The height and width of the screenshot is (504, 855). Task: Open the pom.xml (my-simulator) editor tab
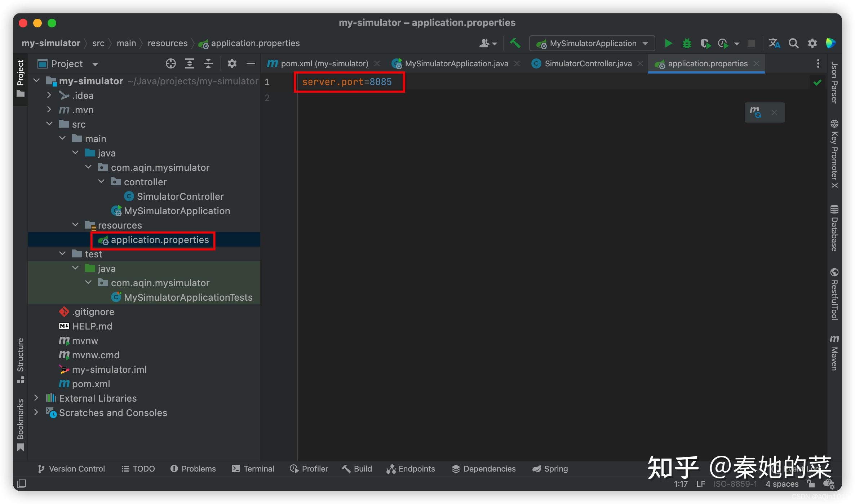point(324,64)
